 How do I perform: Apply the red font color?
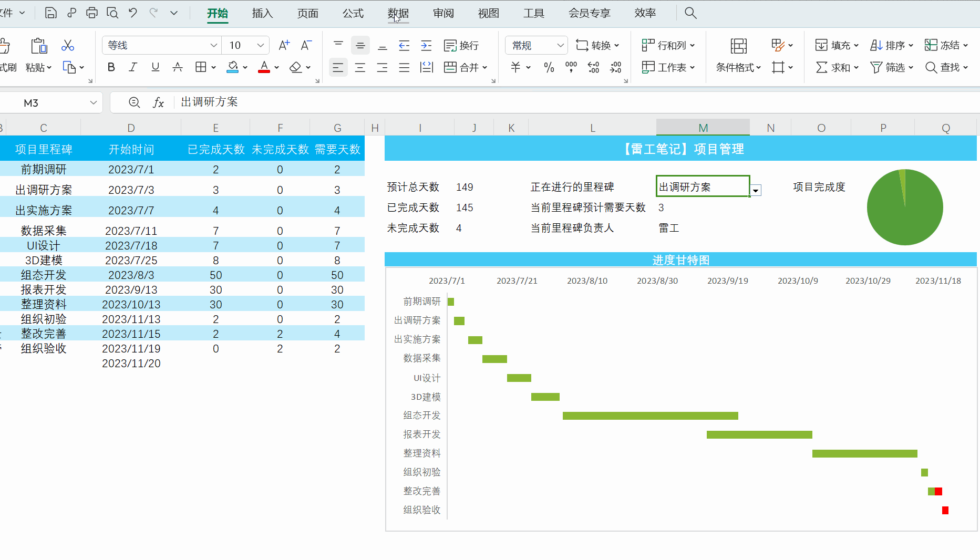[x=264, y=67]
